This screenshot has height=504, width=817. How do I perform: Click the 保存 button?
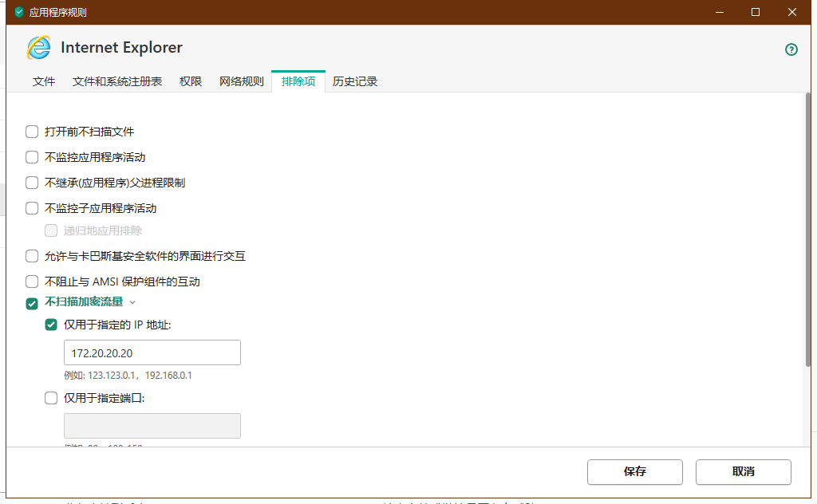[634, 472]
